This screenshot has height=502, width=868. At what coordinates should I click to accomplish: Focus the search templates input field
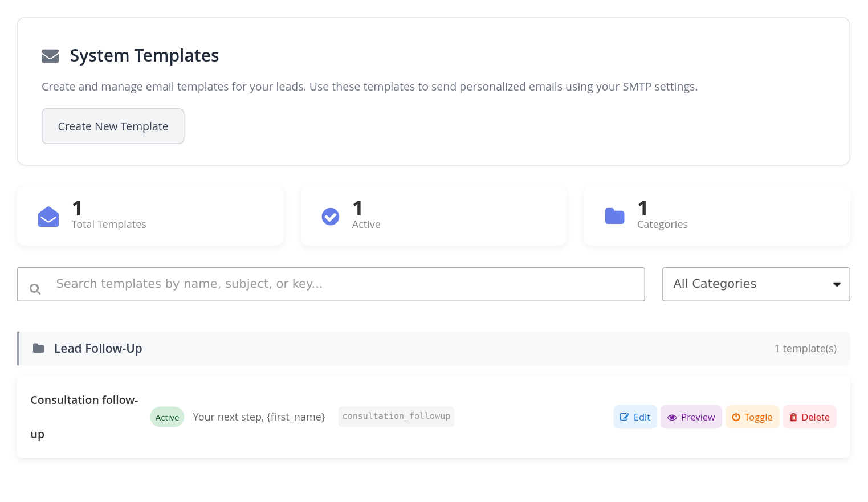click(331, 284)
